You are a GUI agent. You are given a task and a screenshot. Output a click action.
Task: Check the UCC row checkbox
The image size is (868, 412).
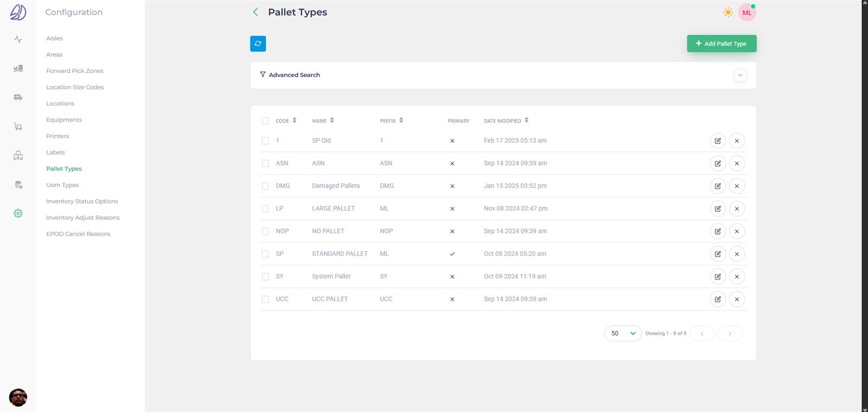tap(265, 299)
